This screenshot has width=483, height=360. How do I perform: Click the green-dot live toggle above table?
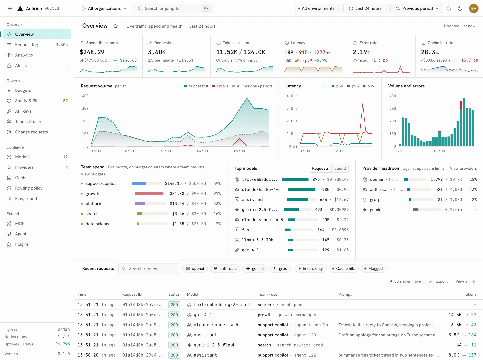pos(406,282)
